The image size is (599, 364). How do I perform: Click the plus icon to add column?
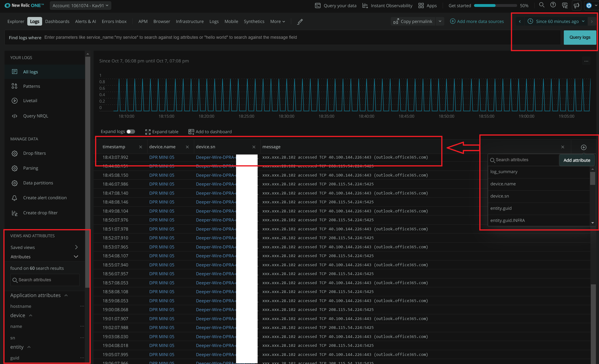tap(583, 147)
